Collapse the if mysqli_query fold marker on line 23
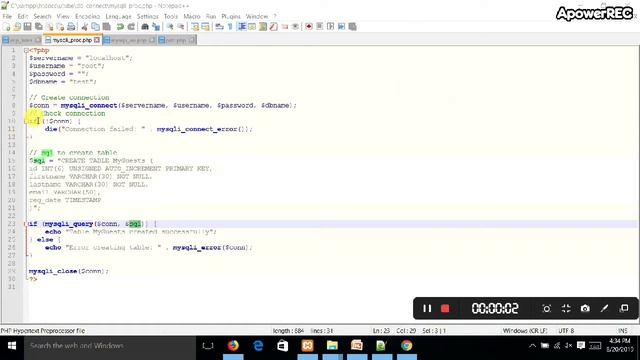Screen dimensions: 640x360 (26, 224)
